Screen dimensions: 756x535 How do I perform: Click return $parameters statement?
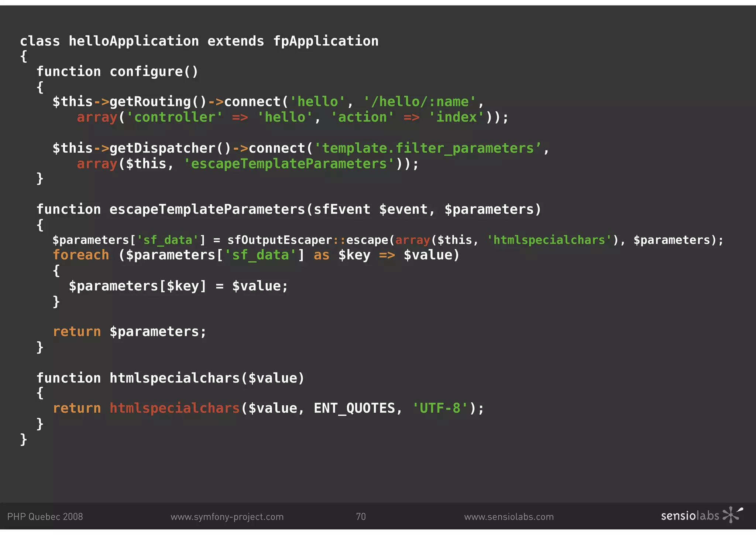(129, 331)
